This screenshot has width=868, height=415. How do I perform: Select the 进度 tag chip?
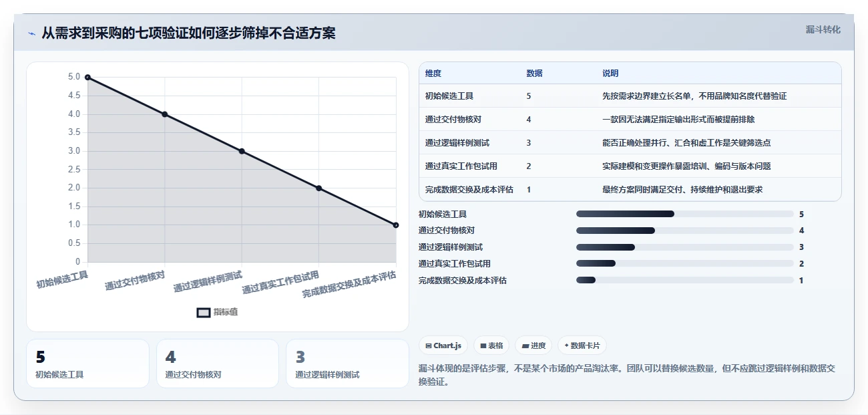tap(533, 345)
